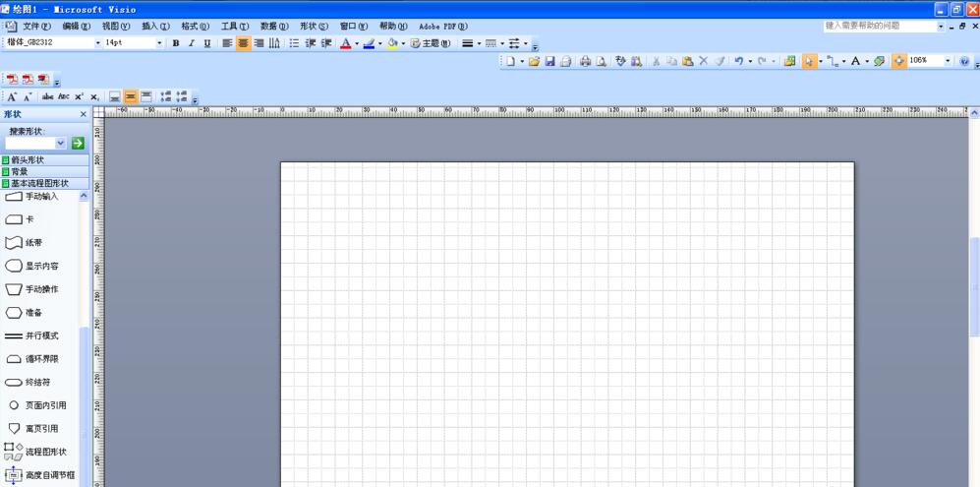Open the 基本流程图形状 stencil
The height and width of the screenshot is (487, 980).
(x=45, y=183)
